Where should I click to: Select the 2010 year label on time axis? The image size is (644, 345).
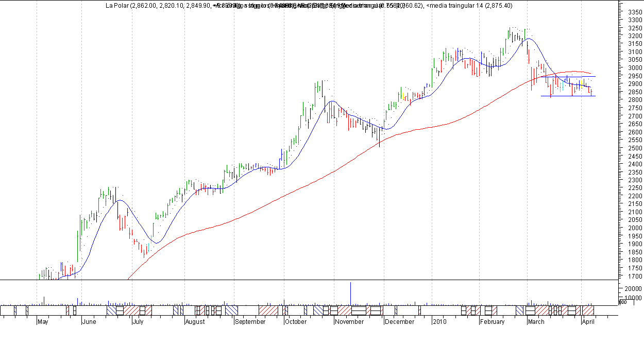(439, 322)
